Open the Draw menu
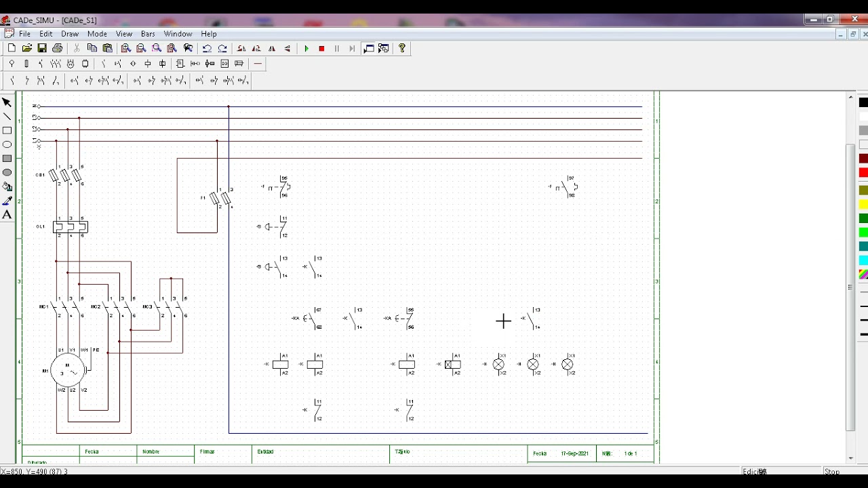This screenshot has width=868, height=488. click(x=70, y=34)
